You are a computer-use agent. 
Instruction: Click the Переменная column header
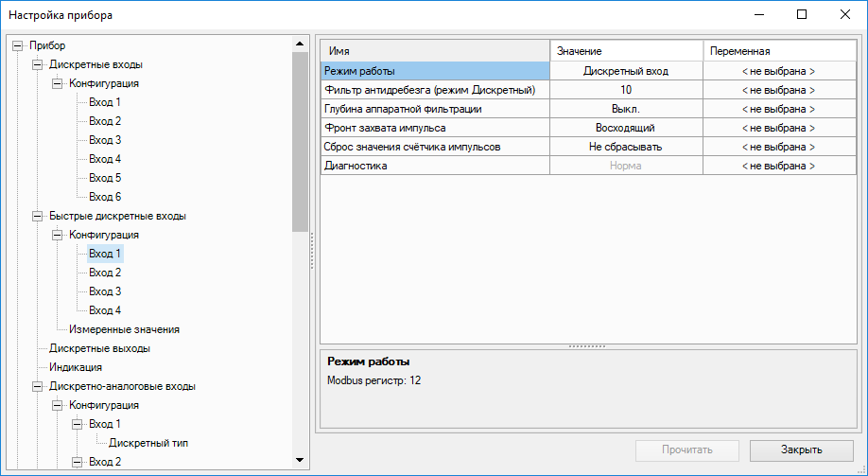point(777,50)
